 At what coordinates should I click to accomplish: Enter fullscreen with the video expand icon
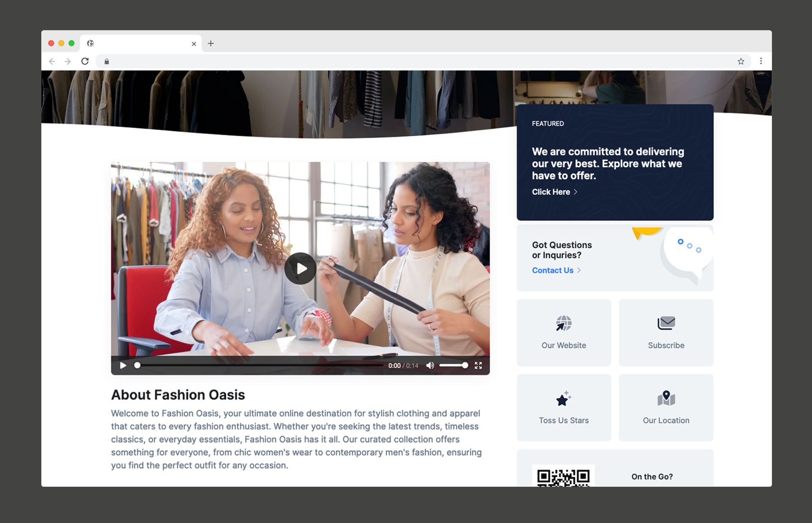(x=478, y=365)
